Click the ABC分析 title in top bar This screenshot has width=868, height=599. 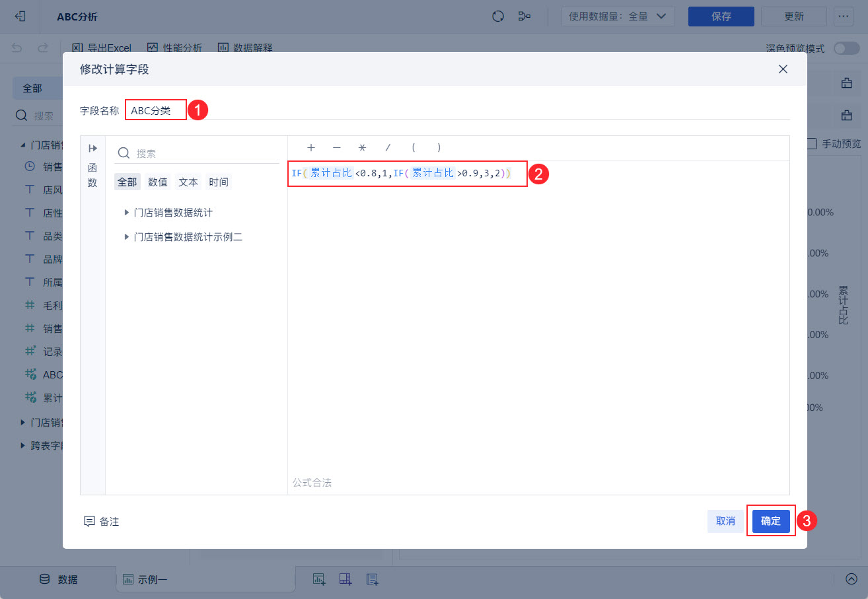77,17
